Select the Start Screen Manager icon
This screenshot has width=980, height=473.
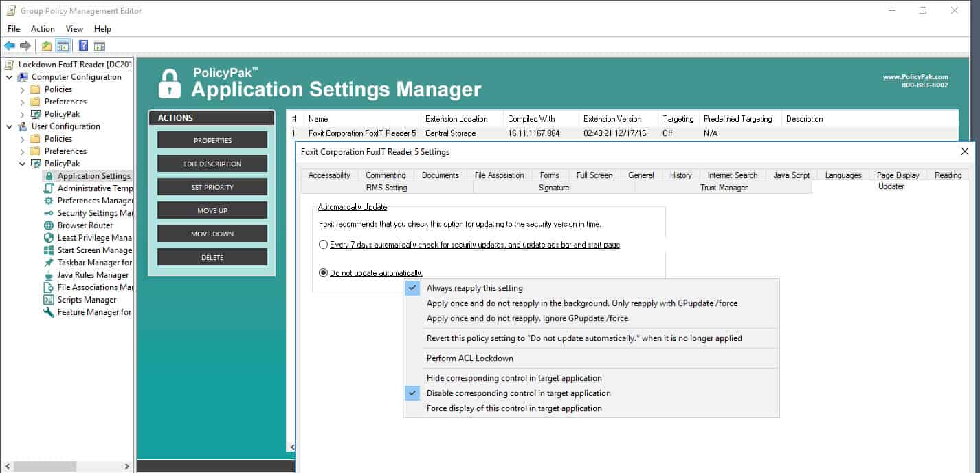(49, 250)
